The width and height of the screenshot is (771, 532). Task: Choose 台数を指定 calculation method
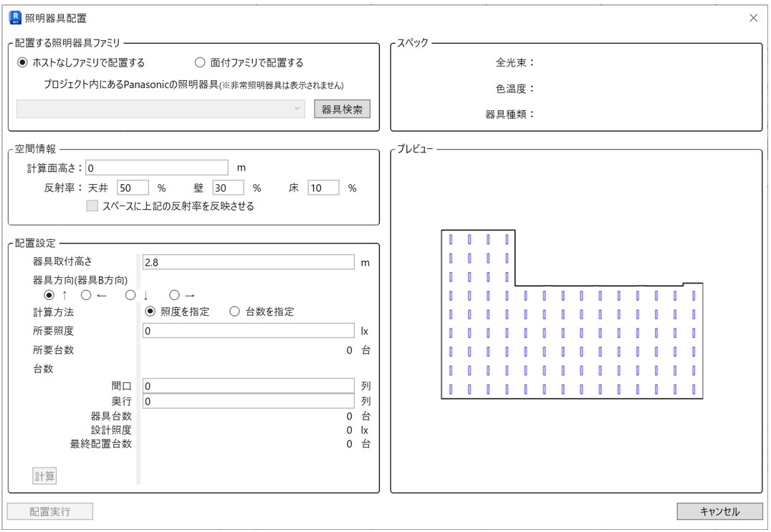click(234, 311)
